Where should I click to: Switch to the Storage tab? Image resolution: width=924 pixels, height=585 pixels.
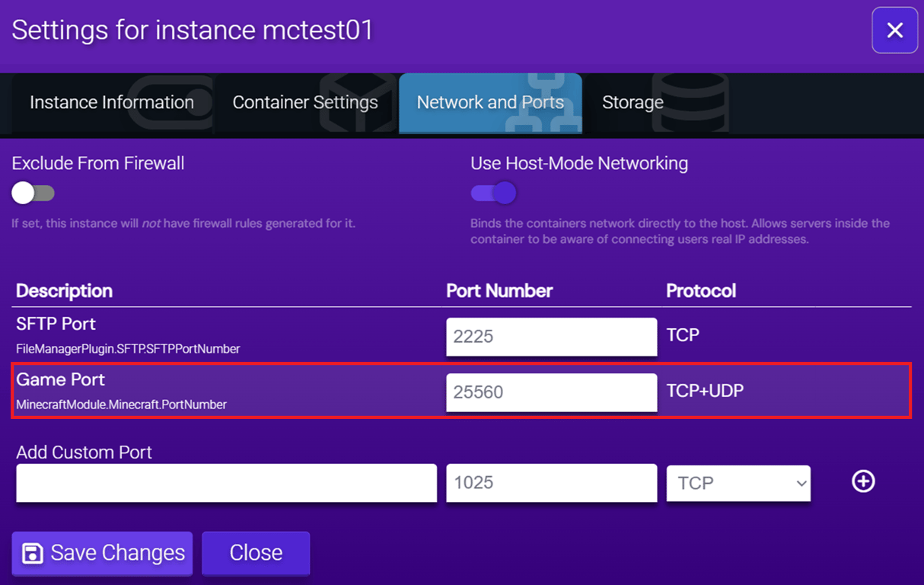coord(632,101)
